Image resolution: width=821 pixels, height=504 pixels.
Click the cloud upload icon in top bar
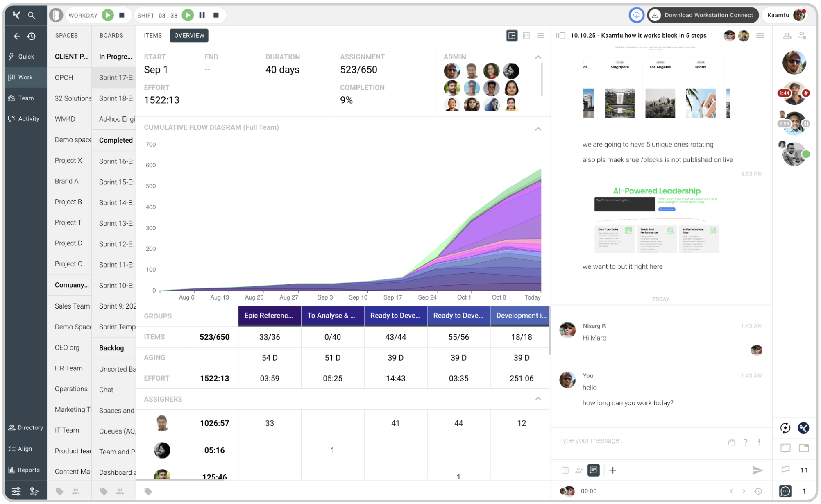(636, 15)
